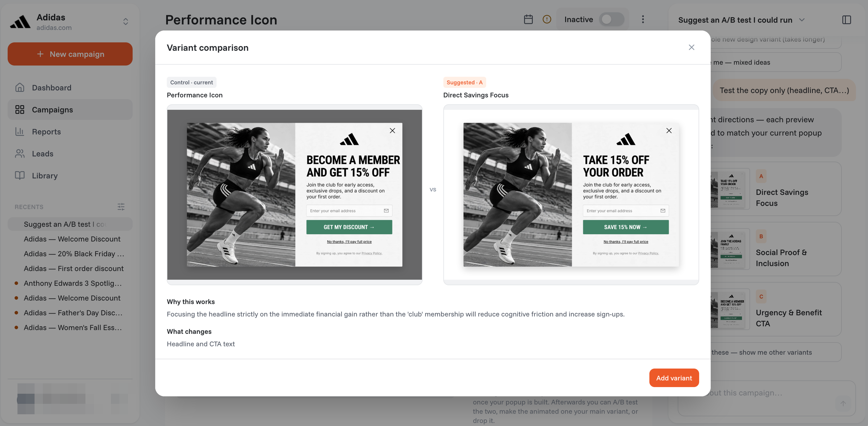Close the control popup preview X
The image size is (868, 426).
[392, 131]
